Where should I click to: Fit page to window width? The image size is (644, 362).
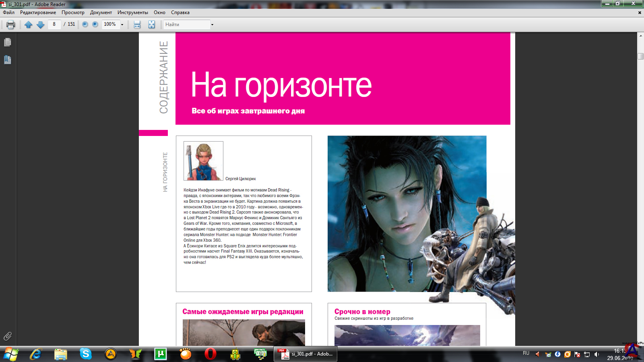[x=137, y=25]
